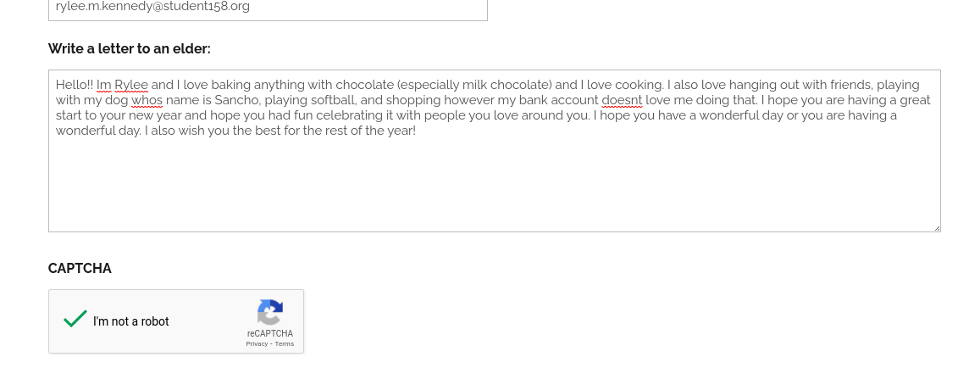
Task: Click the green reCAPTCHA checkmark box
Action: click(75, 320)
